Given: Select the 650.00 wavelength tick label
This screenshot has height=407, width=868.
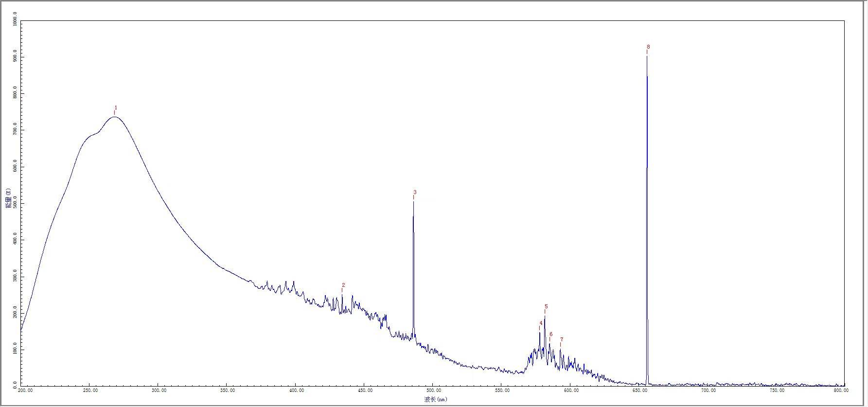Looking at the screenshot, I should 640,390.
